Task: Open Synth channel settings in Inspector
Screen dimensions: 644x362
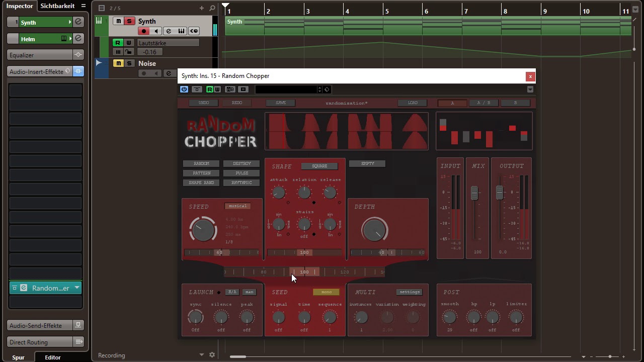Action: [x=78, y=22]
